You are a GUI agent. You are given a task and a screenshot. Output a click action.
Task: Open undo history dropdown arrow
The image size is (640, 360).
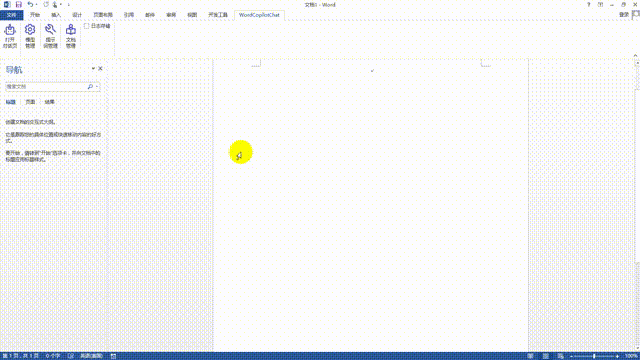[x=36, y=4]
